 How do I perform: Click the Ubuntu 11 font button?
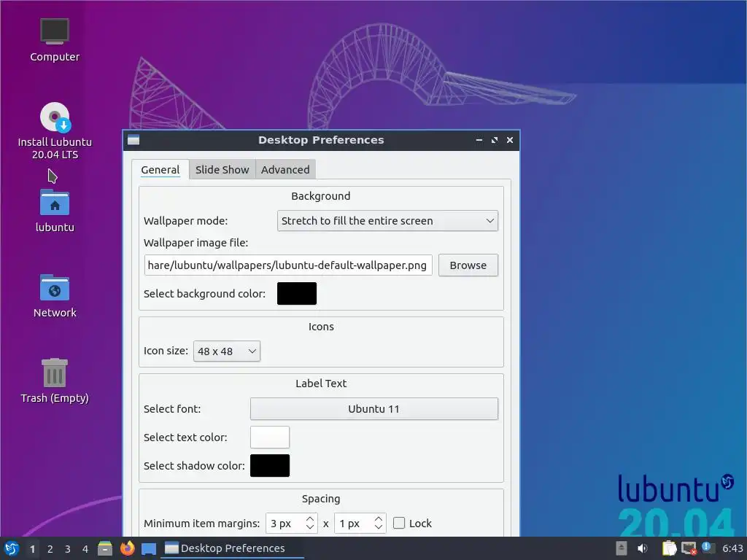point(374,409)
